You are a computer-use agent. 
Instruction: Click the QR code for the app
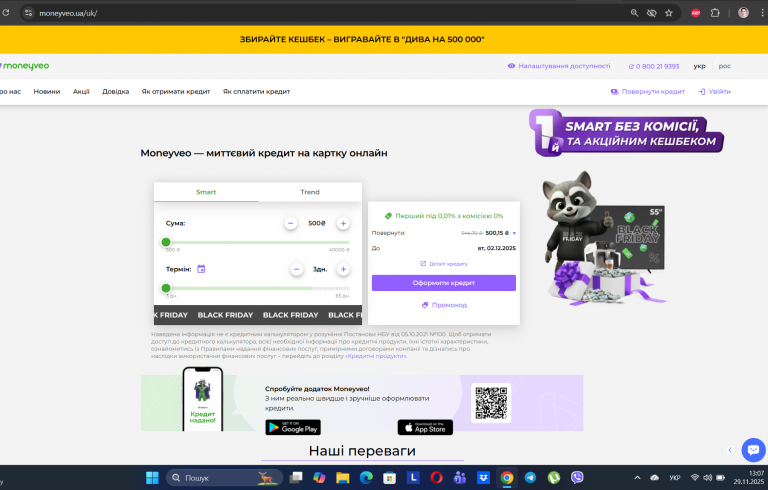click(491, 403)
